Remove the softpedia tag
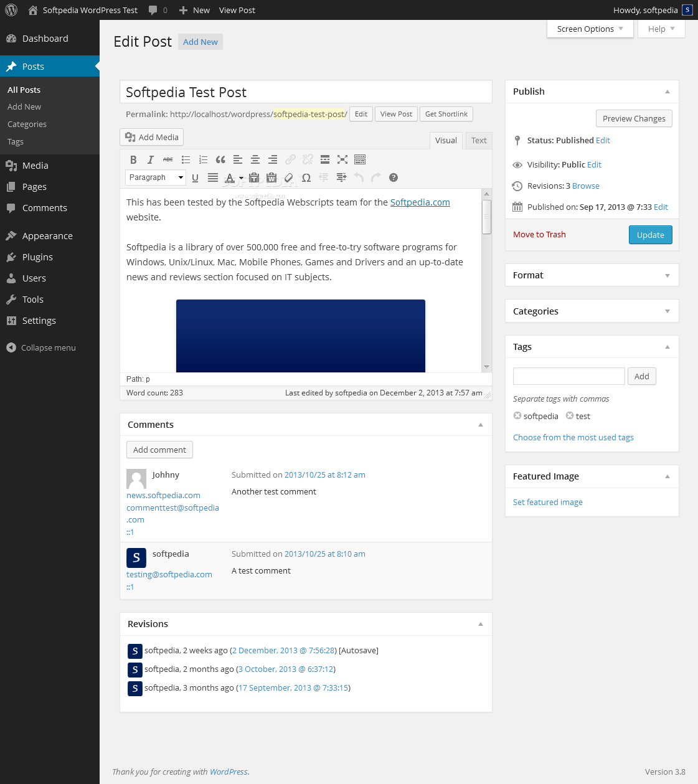This screenshot has width=698, height=784. pos(517,416)
